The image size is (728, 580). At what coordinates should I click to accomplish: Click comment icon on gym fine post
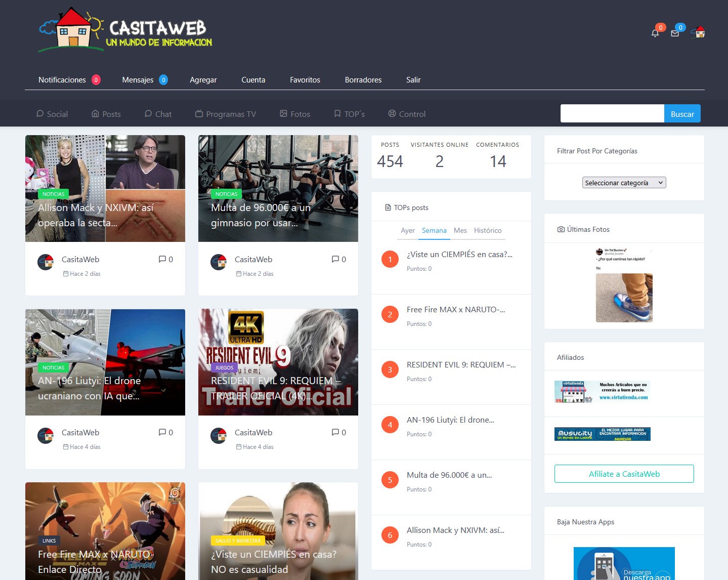tap(335, 259)
